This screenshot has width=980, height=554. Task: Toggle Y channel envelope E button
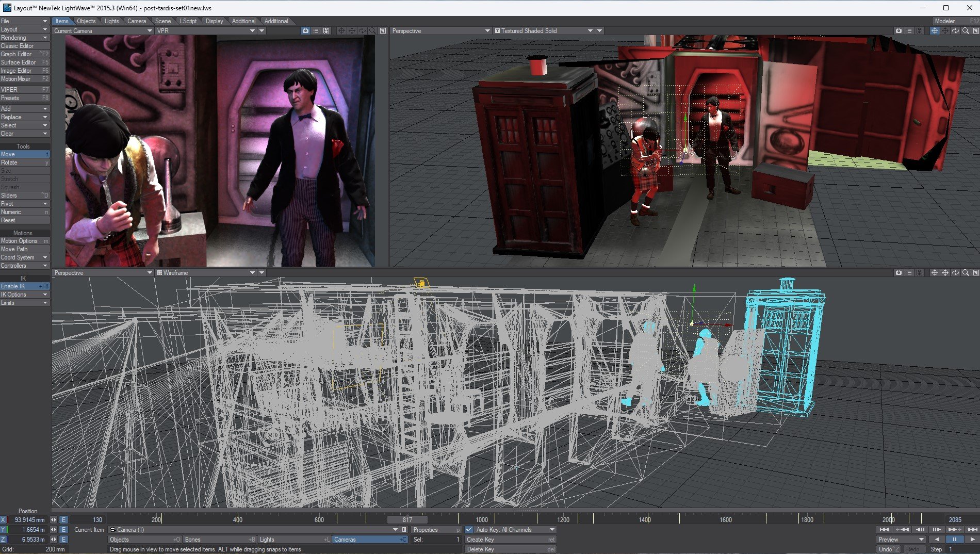(x=63, y=530)
